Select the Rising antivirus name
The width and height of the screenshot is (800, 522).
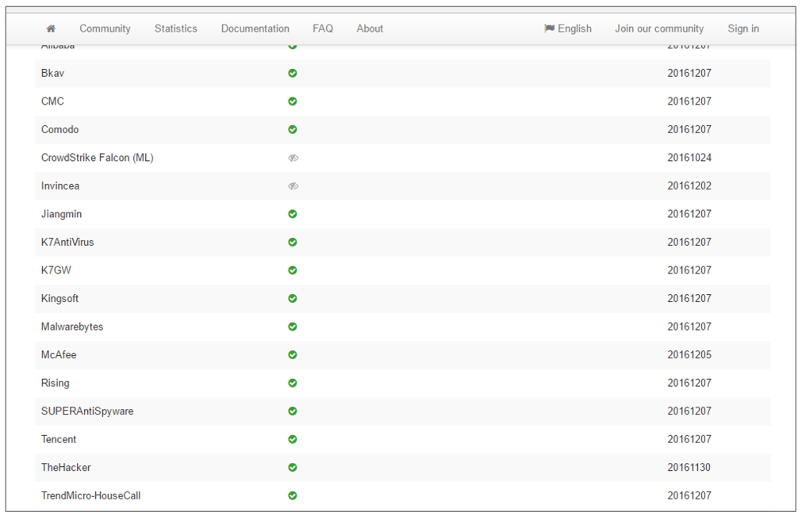coord(55,383)
